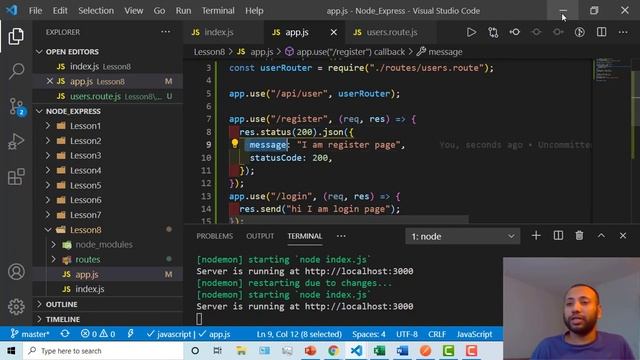640x360 pixels.
Task: Switch to the Problems panel tab
Action: [x=215, y=236]
